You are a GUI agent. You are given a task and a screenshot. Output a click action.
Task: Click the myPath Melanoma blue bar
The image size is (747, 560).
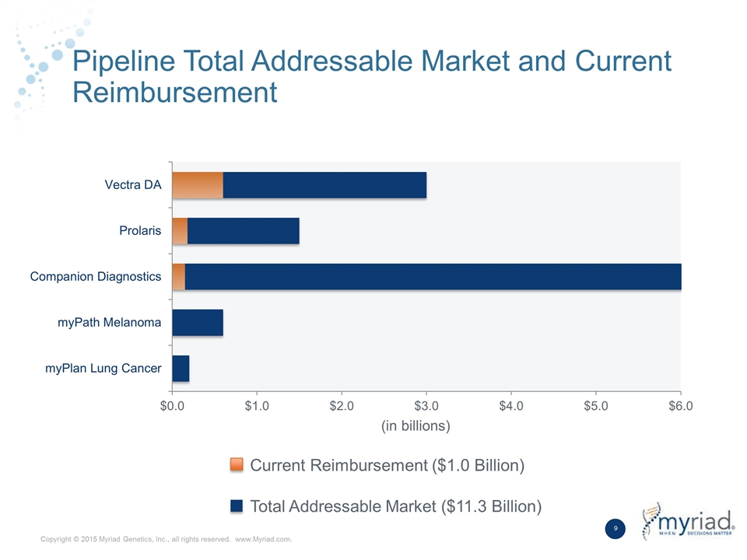coord(198,322)
